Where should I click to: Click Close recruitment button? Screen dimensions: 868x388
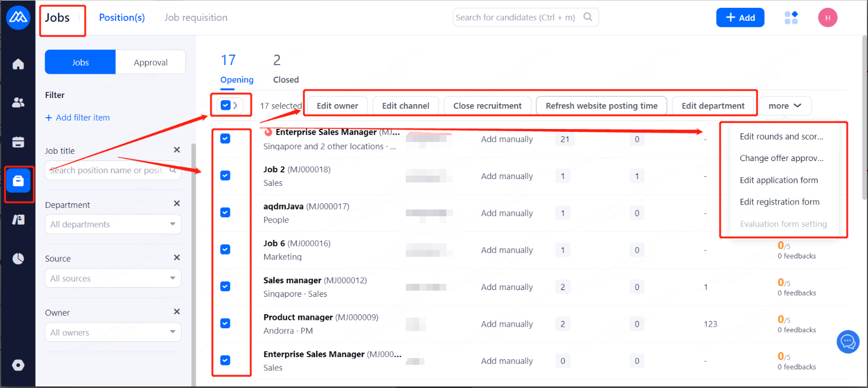488,105
